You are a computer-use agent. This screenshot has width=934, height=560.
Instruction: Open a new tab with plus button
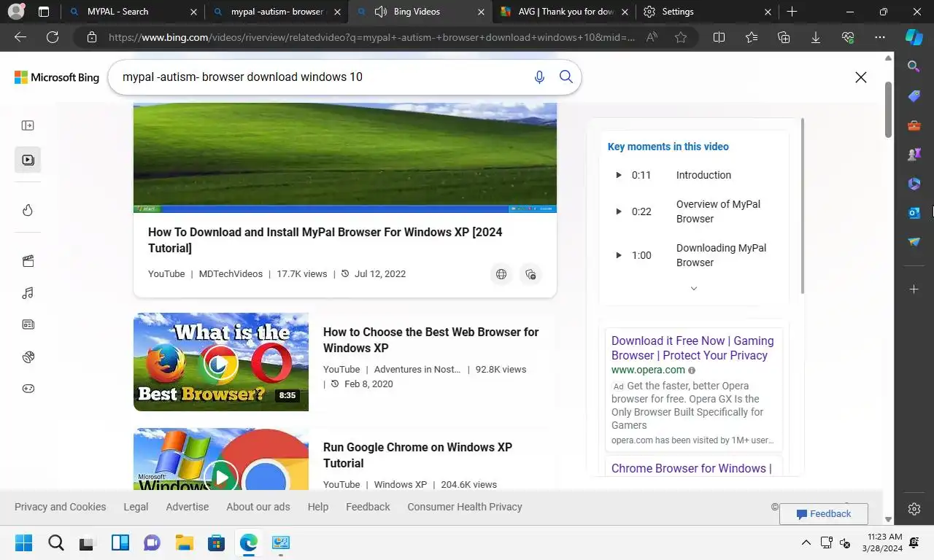tap(792, 12)
